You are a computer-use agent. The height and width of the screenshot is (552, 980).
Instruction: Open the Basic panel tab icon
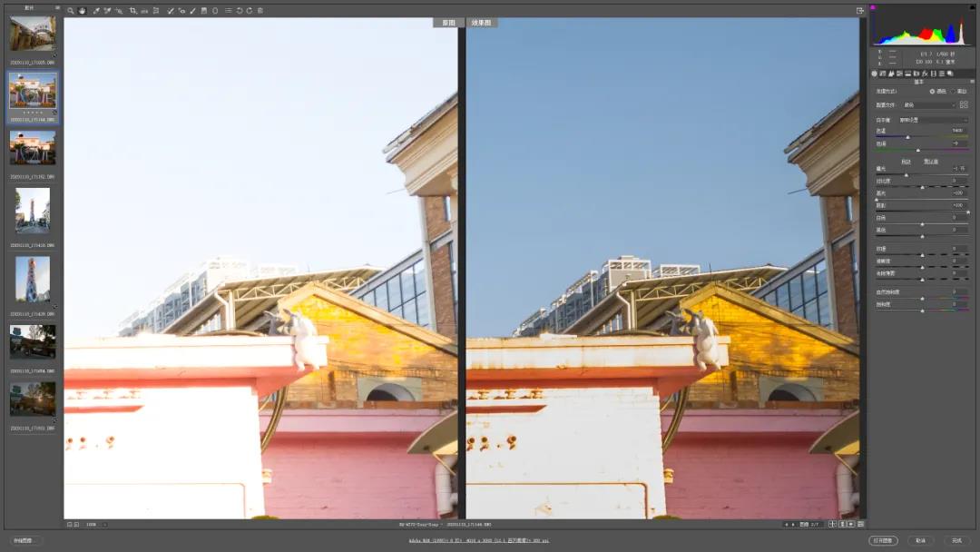(x=875, y=74)
